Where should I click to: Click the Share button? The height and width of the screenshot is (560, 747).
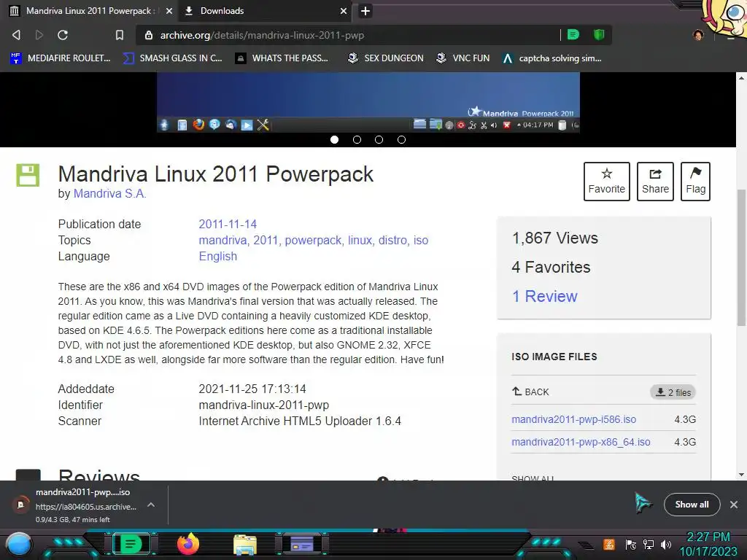click(x=655, y=182)
